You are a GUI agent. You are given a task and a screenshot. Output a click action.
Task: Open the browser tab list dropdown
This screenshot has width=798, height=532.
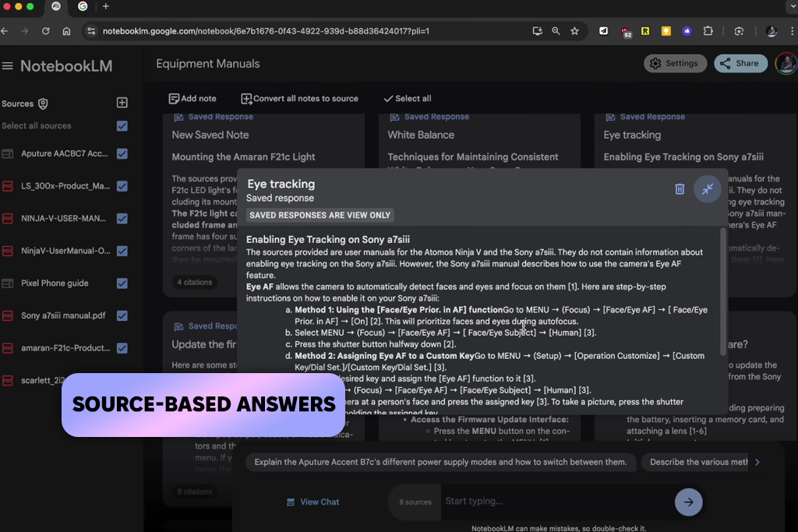tap(793, 6)
